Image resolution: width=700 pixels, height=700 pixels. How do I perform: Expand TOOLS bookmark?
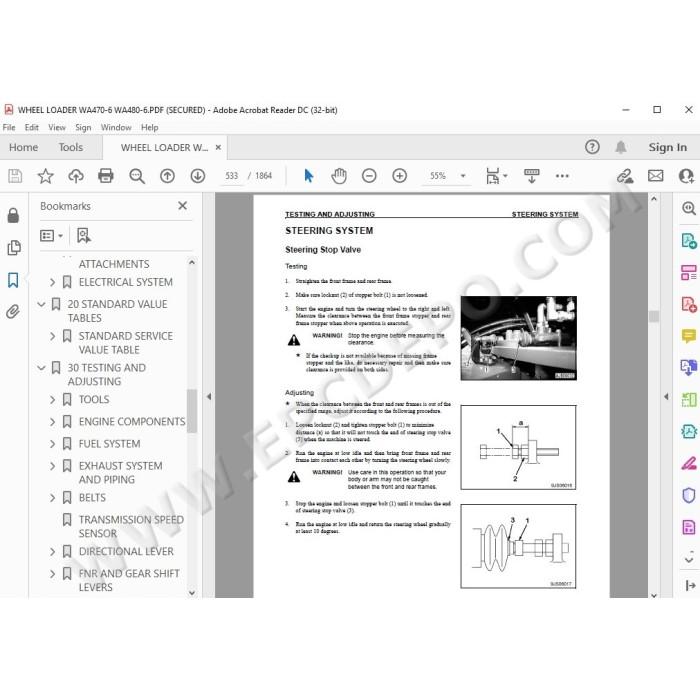[52, 400]
